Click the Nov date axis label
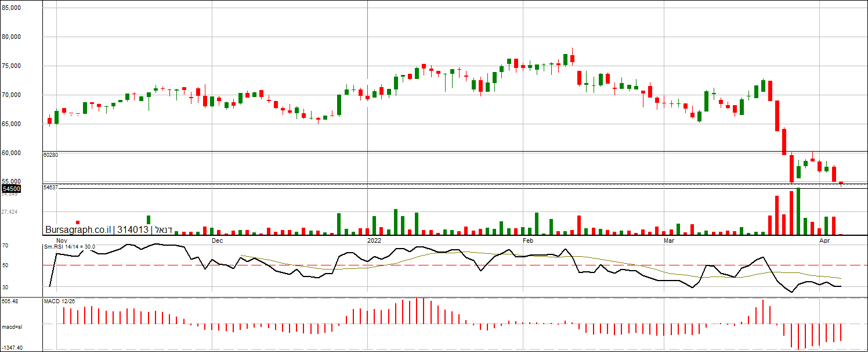Screen dimensions: 868x352 coord(62,240)
